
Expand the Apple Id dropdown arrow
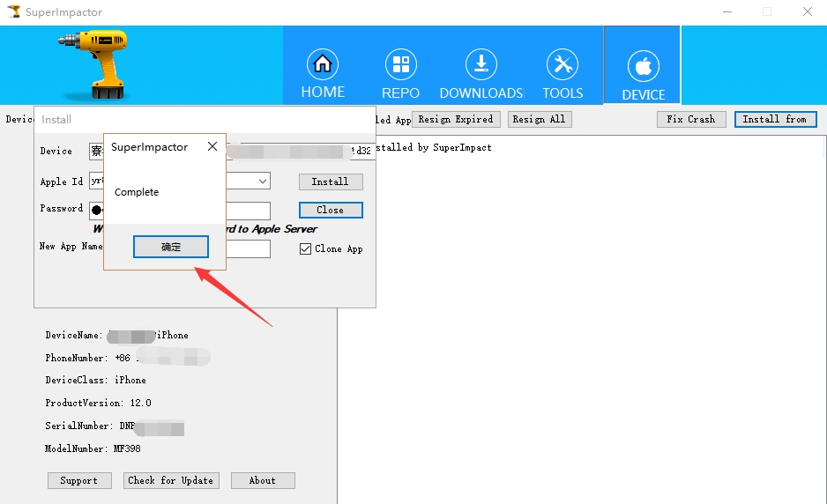pos(262,182)
